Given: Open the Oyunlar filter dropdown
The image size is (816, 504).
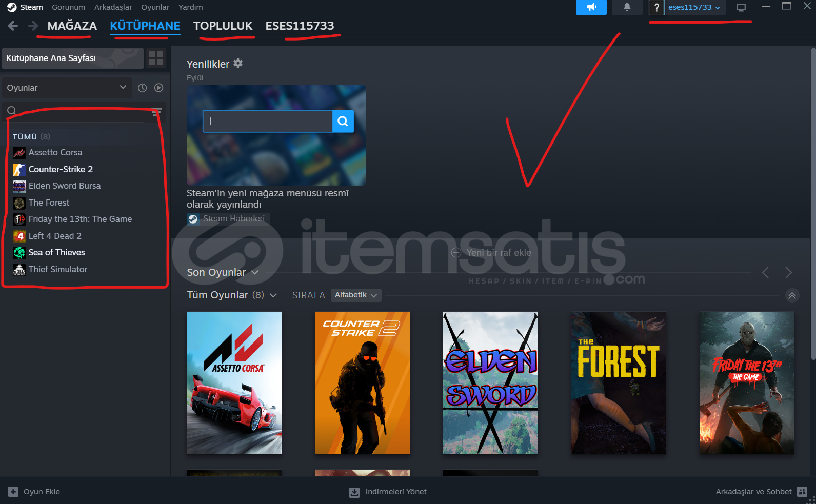Looking at the screenshot, I should [67, 88].
